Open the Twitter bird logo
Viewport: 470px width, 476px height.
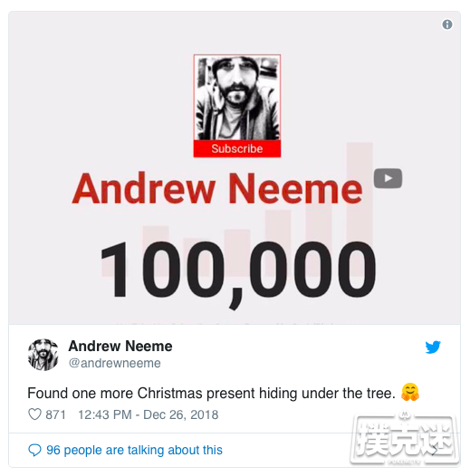click(433, 347)
